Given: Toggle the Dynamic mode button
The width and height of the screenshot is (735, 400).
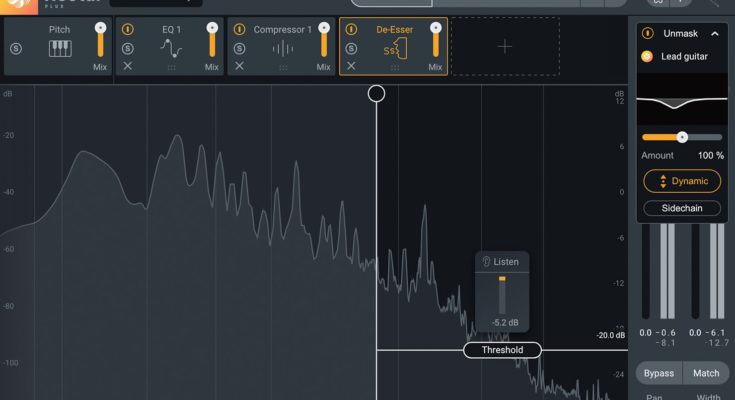Looking at the screenshot, I should click(682, 181).
